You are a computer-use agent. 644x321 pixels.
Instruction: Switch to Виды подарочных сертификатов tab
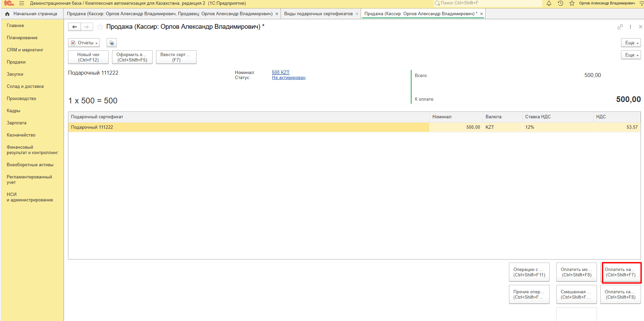(318, 14)
